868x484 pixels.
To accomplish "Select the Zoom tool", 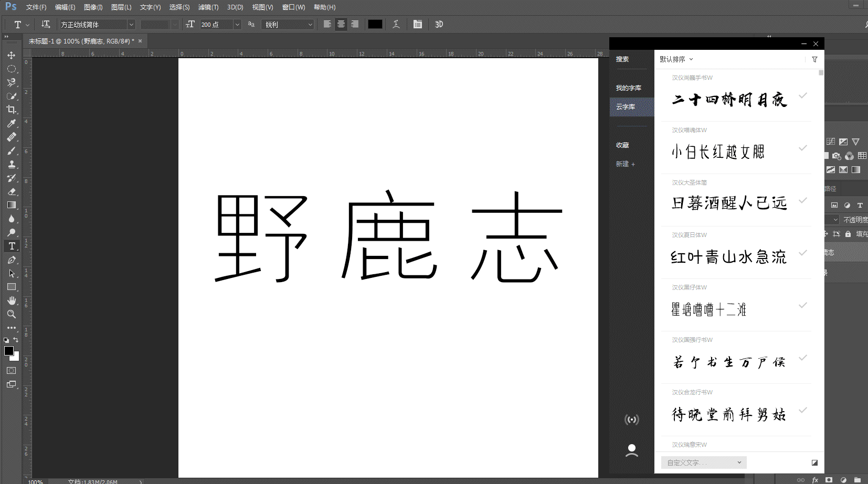I will click(11, 314).
